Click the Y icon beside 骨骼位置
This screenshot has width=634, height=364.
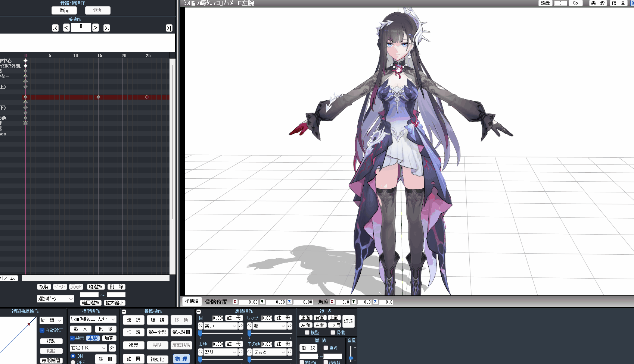(x=262, y=302)
